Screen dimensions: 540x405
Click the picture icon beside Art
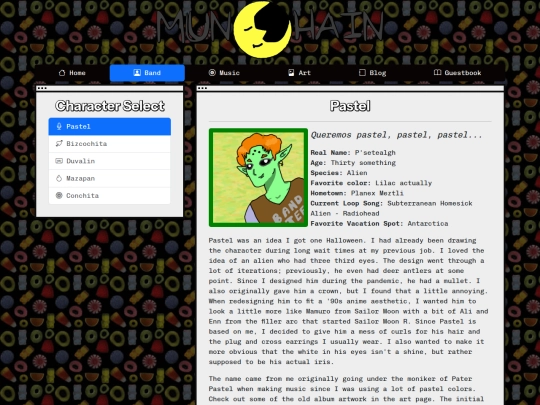[x=291, y=73]
